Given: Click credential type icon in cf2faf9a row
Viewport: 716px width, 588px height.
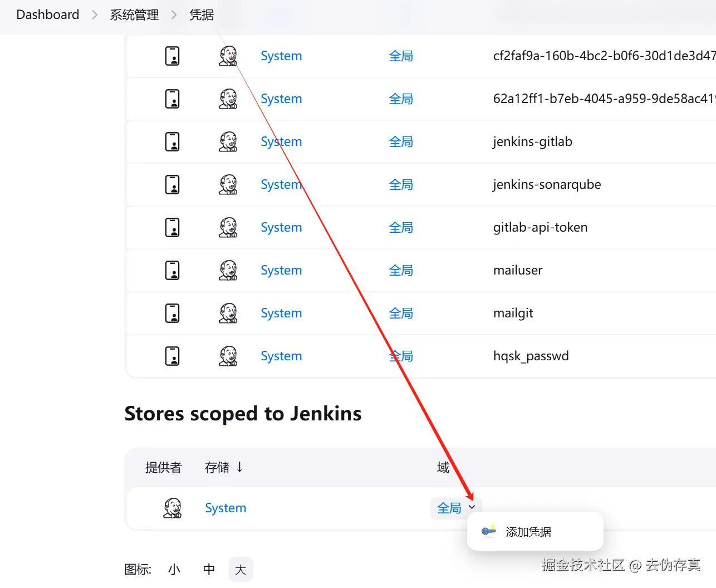Looking at the screenshot, I should point(173,56).
